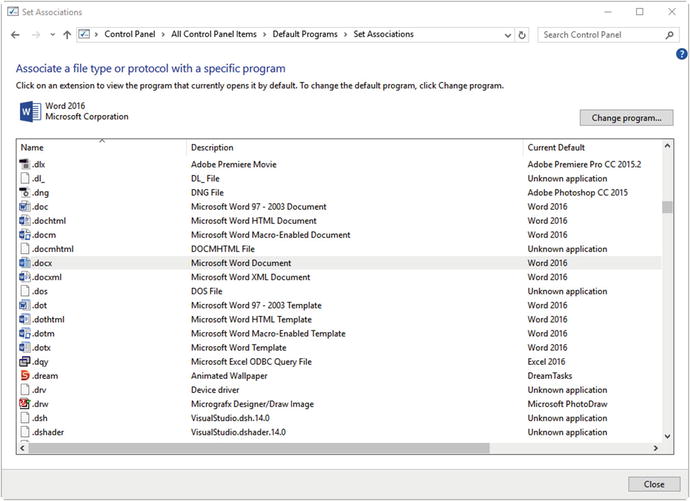The height and width of the screenshot is (501, 690).
Task: Open the help question mark icon
Action: (x=681, y=54)
